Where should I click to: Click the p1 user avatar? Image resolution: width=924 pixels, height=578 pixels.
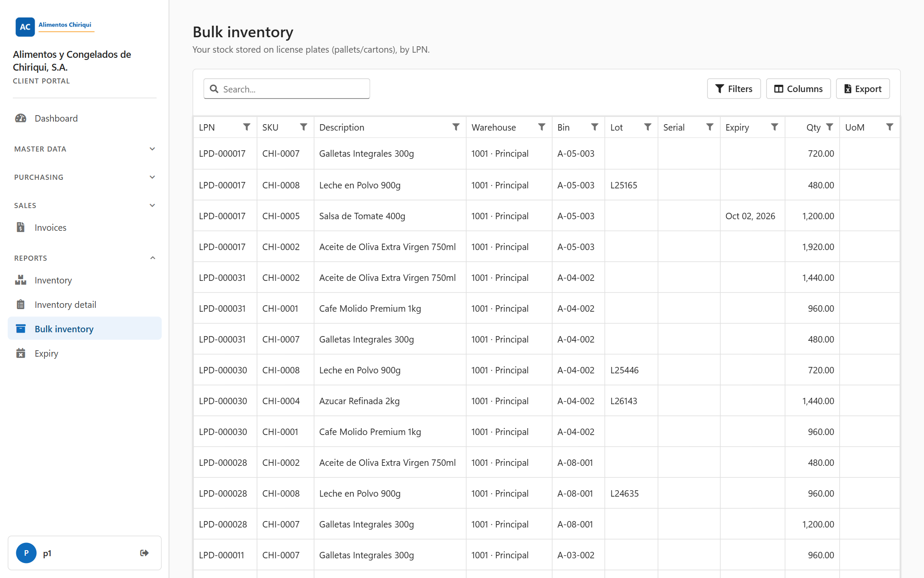[26, 553]
